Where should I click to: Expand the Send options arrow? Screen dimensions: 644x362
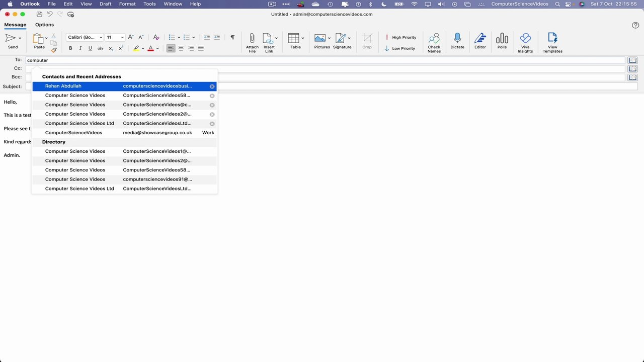click(20, 38)
